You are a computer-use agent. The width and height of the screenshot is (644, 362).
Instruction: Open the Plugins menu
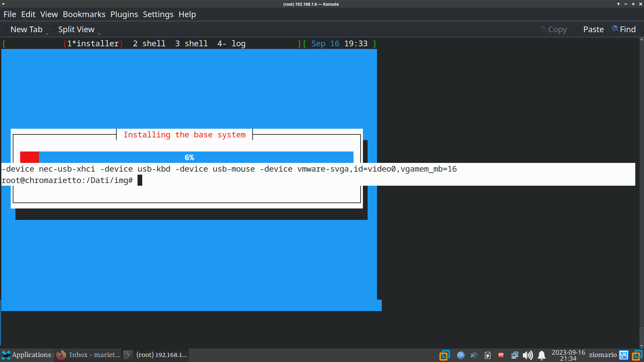pyautogui.click(x=124, y=14)
